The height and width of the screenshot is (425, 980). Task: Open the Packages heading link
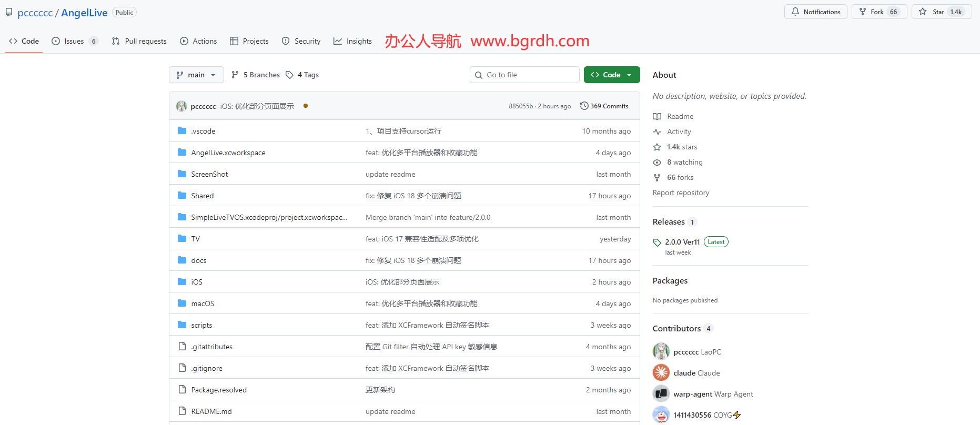pyautogui.click(x=670, y=280)
